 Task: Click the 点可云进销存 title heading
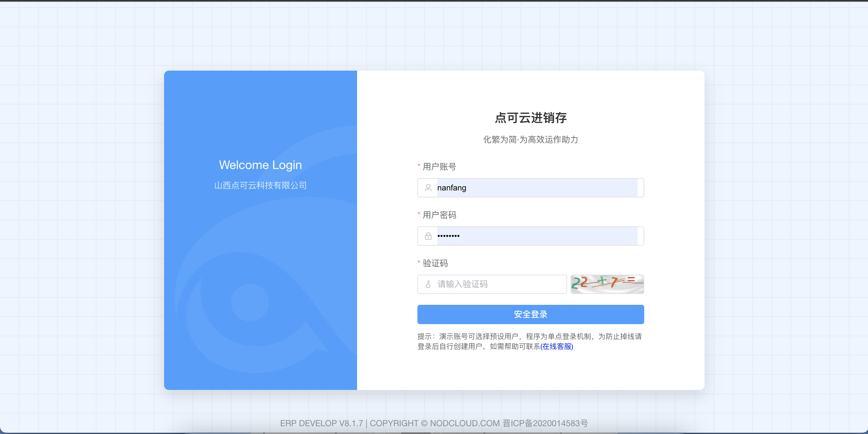click(531, 118)
